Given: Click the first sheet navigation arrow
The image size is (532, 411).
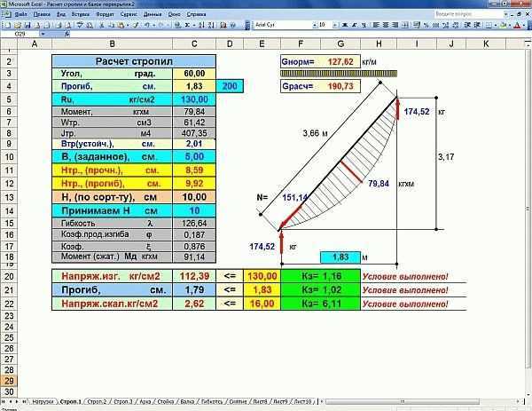Looking at the screenshot, I should coord(4,402).
